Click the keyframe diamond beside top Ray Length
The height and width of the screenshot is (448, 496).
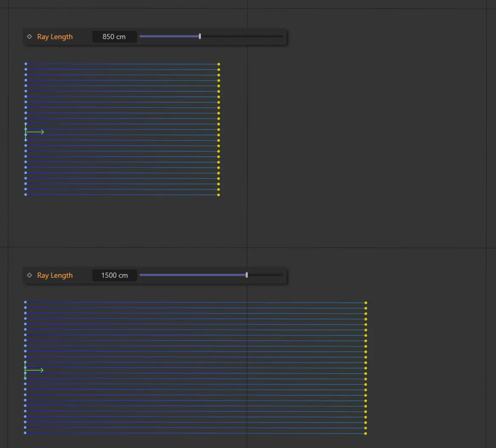click(x=29, y=37)
